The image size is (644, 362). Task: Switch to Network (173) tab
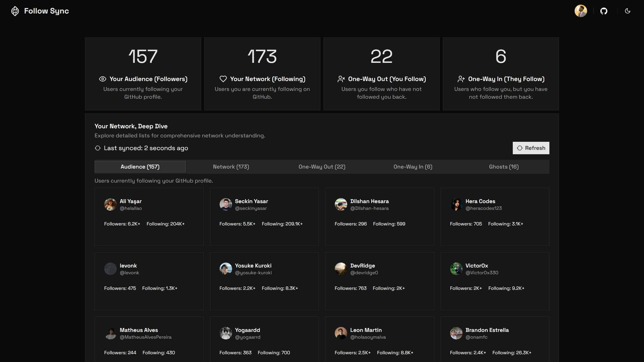click(231, 167)
